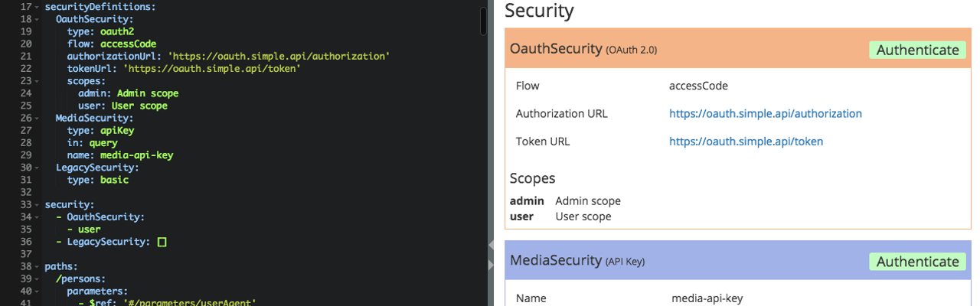The width and height of the screenshot is (980, 306).
Task: Fold the MediaSecurity definition at line 26
Action: click(x=36, y=119)
